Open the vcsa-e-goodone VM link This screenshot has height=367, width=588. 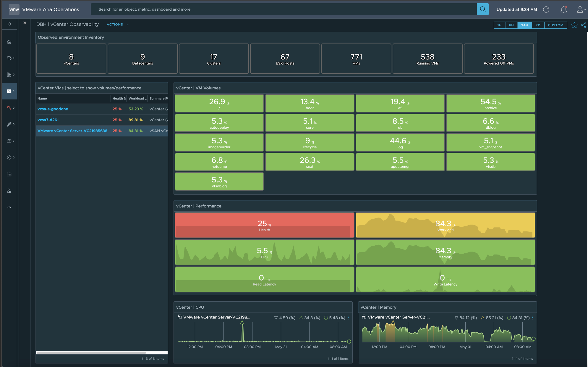53,109
